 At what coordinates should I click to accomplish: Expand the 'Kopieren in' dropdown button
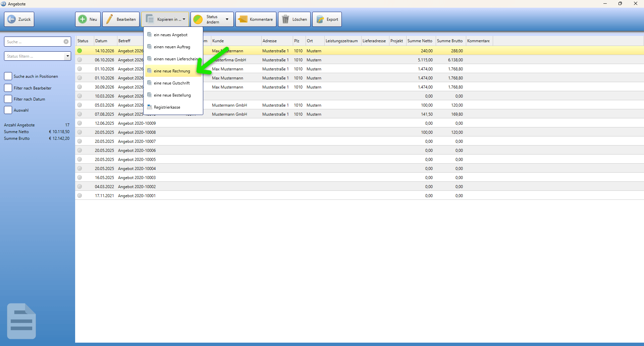pyautogui.click(x=165, y=19)
